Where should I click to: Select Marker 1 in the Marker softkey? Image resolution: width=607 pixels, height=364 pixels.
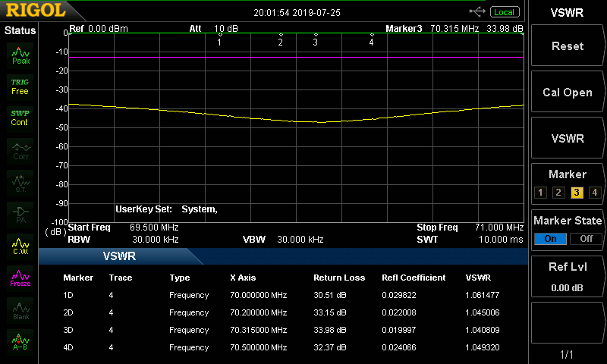[x=540, y=192]
